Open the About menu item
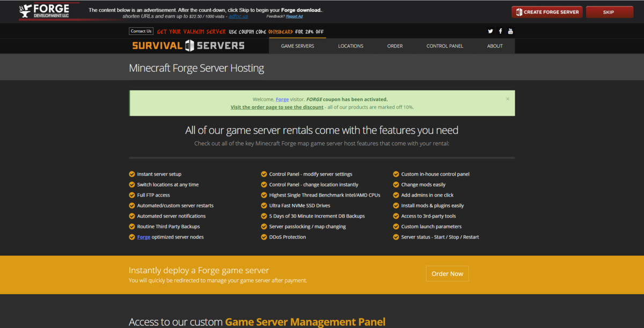 click(x=495, y=46)
